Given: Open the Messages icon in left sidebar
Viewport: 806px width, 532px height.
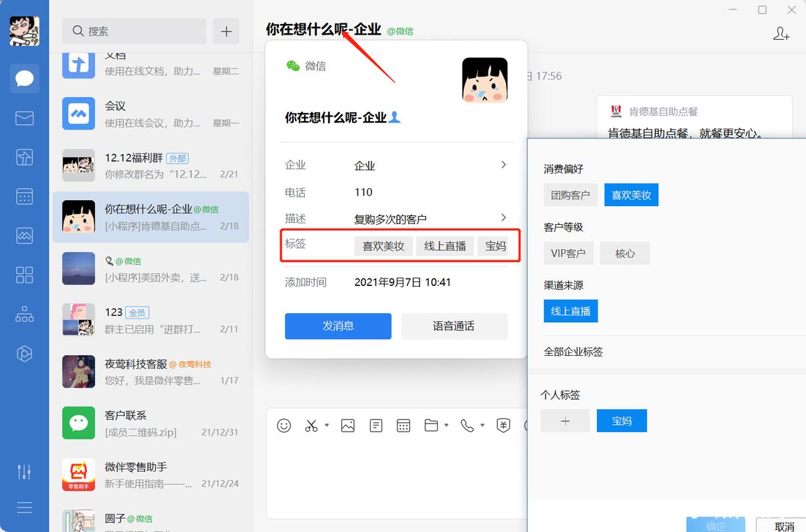Looking at the screenshot, I should coord(25,78).
